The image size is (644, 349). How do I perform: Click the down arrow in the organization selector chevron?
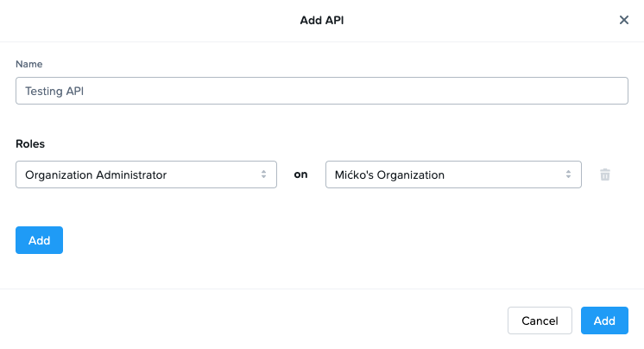[x=569, y=178]
